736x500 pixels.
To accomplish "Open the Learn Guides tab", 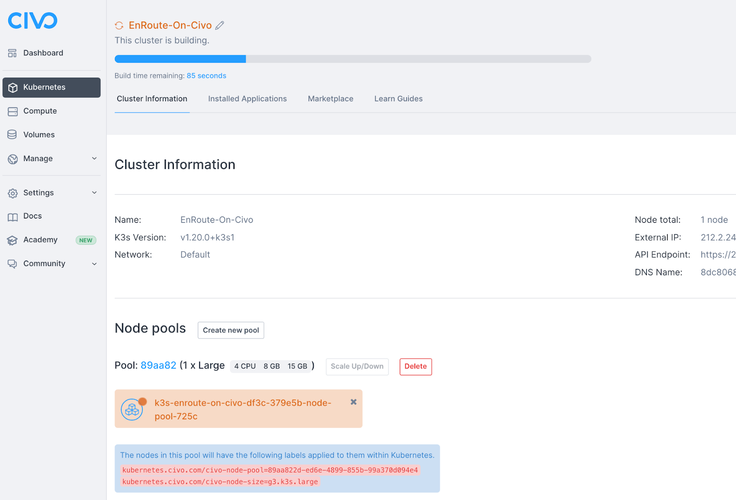I will pyautogui.click(x=399, y=99).
